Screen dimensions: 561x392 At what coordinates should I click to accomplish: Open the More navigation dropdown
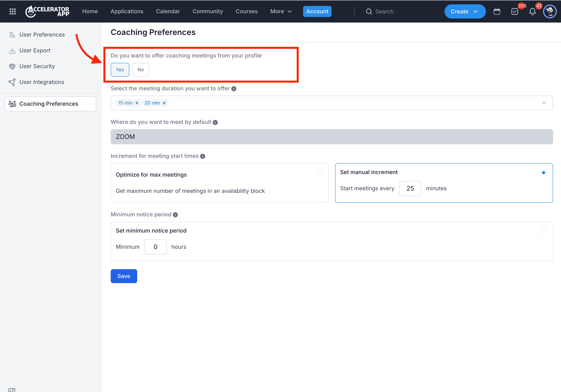pos(281,11)
